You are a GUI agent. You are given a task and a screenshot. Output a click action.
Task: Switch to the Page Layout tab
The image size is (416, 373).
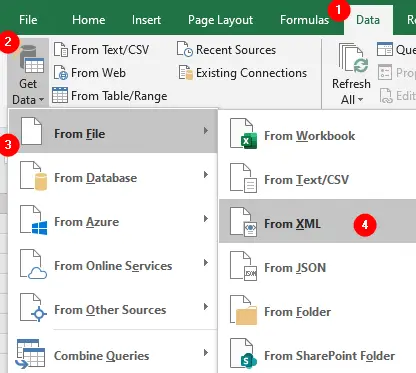coord(220,20)
